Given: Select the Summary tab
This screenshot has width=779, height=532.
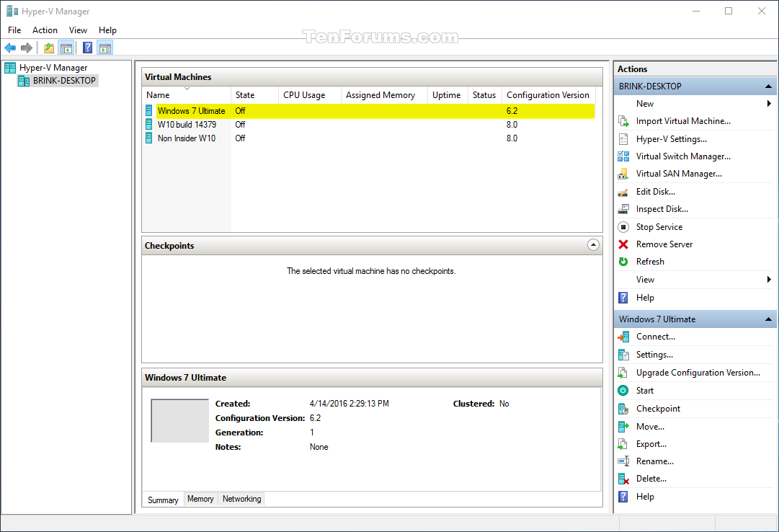Looking at the screenshot, I should coord(163,500).
